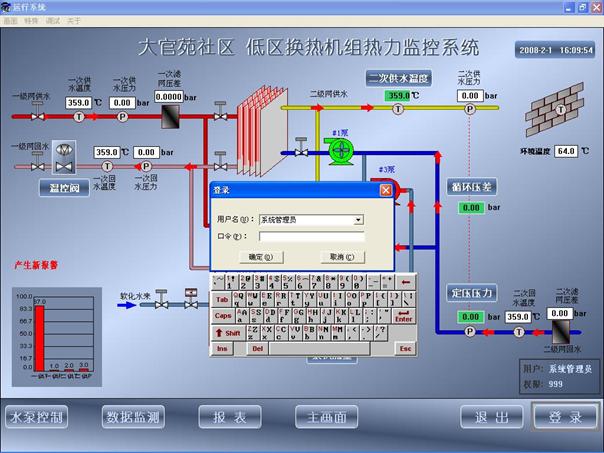Click the primary supply valve icon

tap(37, 116)
